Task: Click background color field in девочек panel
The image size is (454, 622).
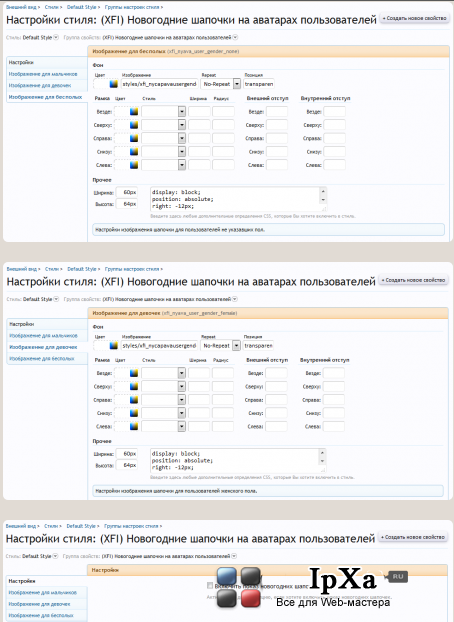Action: (x=101, y=346)
